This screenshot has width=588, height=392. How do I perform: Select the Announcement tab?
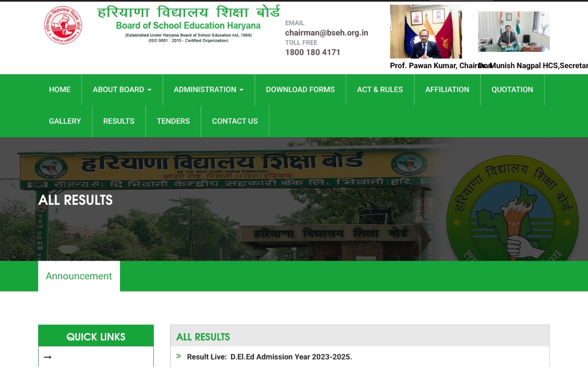click(79, 276)
